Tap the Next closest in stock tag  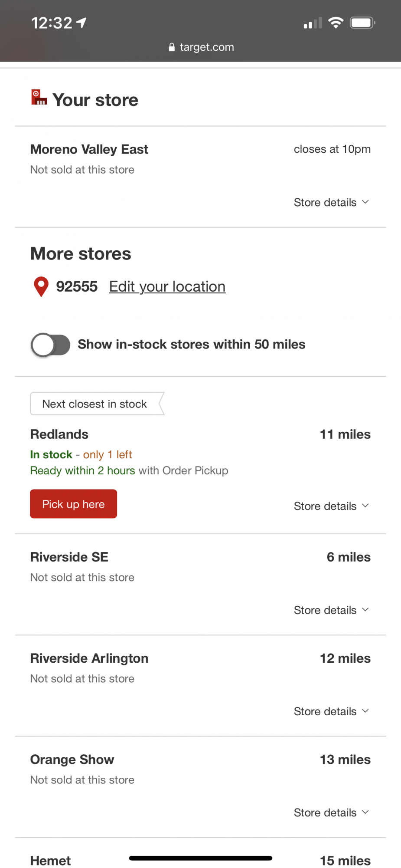(95, 404)
